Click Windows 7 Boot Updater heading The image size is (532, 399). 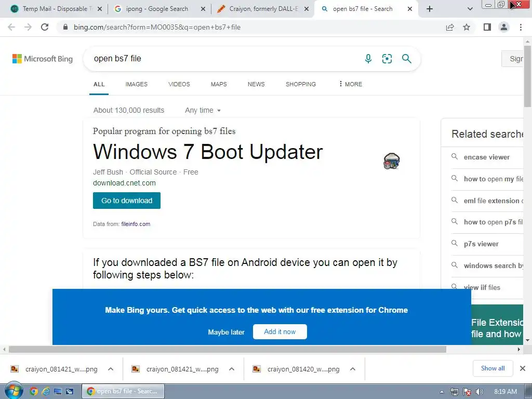pyautogui.click(x=208, y=151)
